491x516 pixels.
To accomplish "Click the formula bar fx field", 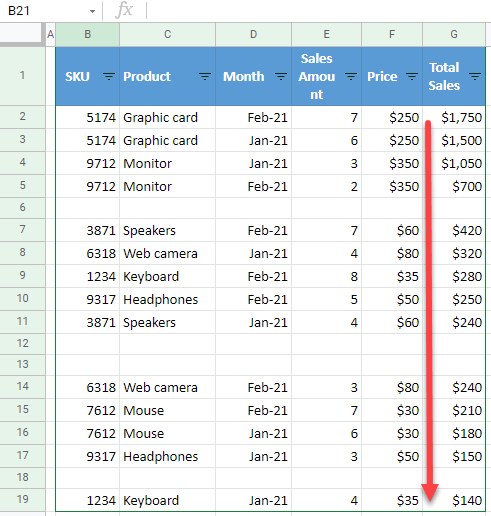I will coord(318,11).
